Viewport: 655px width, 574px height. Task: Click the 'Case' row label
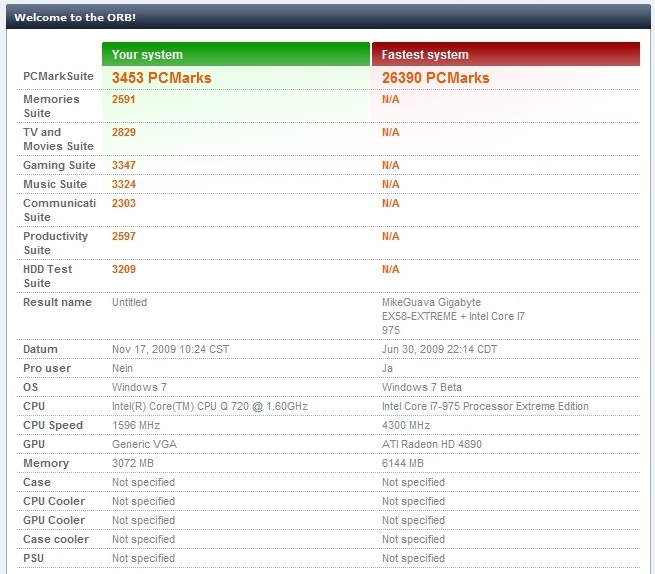coord(37,483)
